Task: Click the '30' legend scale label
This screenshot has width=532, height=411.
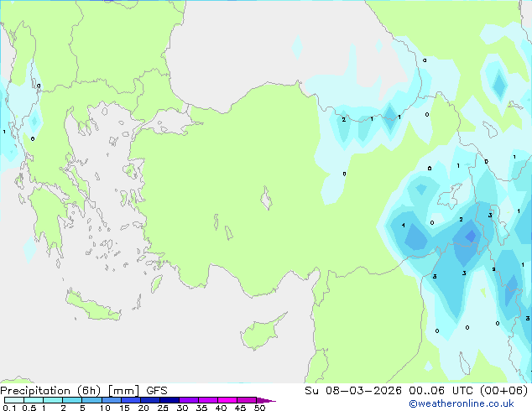Action: [x=182, y=408]
